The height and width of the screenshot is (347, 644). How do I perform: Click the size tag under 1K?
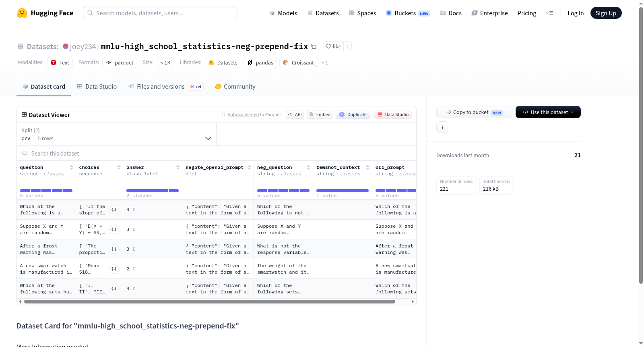[x=165, y=62]
